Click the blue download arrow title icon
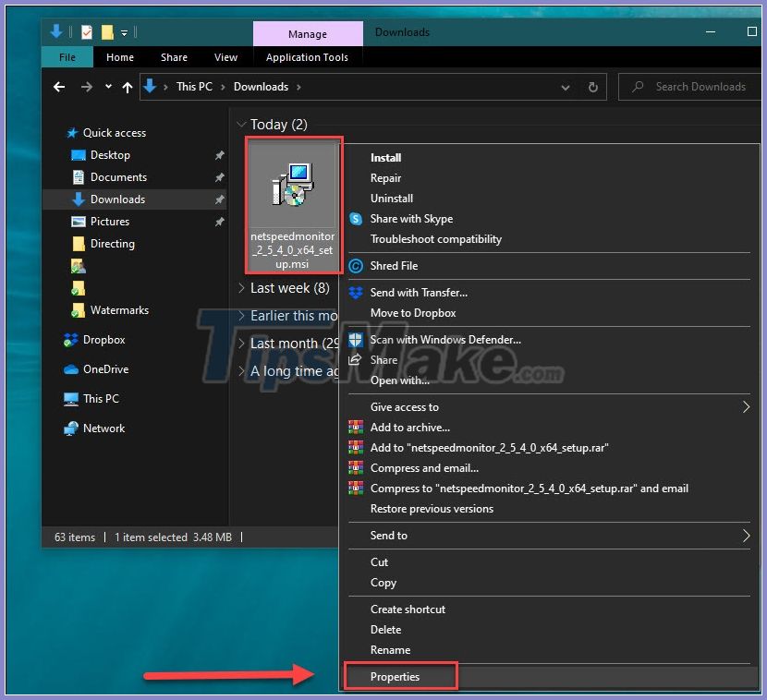Screen dimensions: 767x700 tap(56, 31)
